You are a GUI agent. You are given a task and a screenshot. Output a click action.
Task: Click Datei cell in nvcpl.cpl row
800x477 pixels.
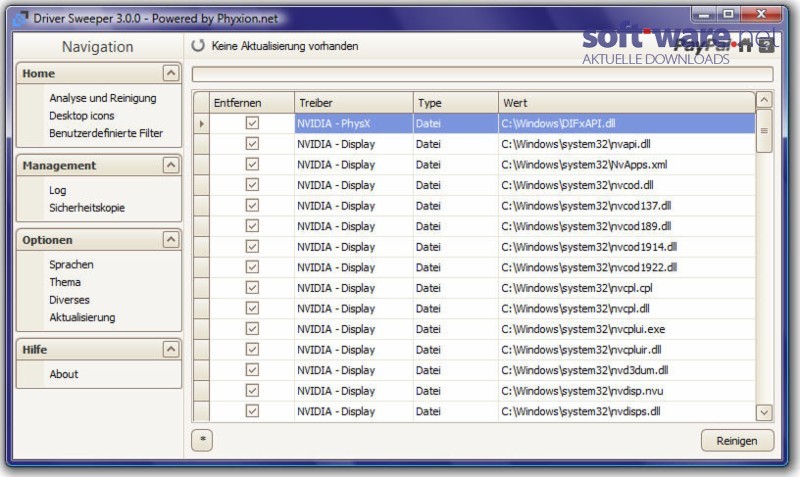[456, 288]
